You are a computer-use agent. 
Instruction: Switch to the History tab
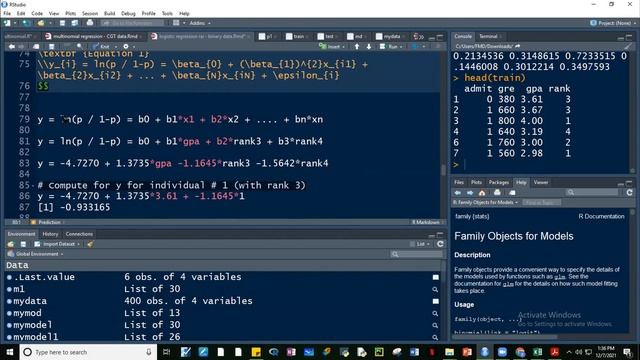pyautogui.click(x=50, y=234)
